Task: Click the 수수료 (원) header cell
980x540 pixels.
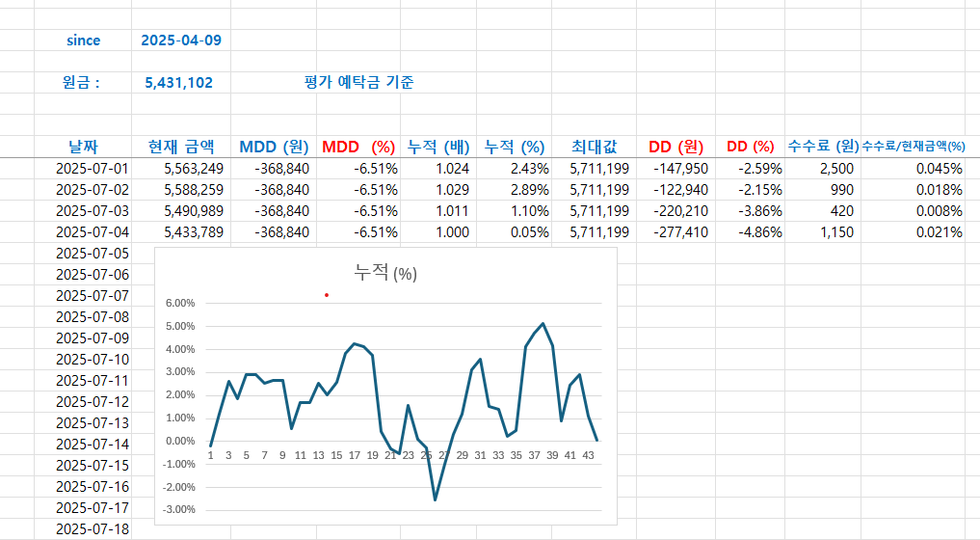Action: [823, 147]
